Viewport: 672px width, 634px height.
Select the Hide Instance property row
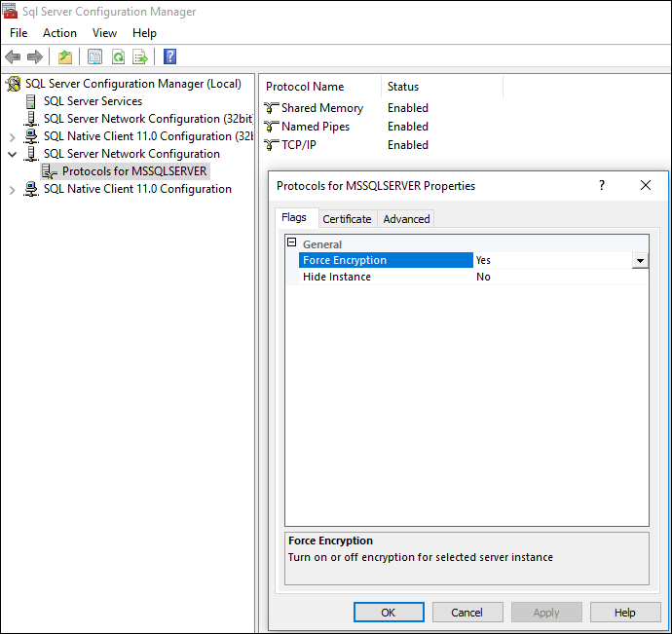(336, 278)
